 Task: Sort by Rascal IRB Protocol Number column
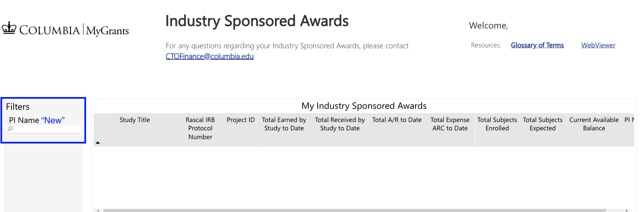coord(200,128)
